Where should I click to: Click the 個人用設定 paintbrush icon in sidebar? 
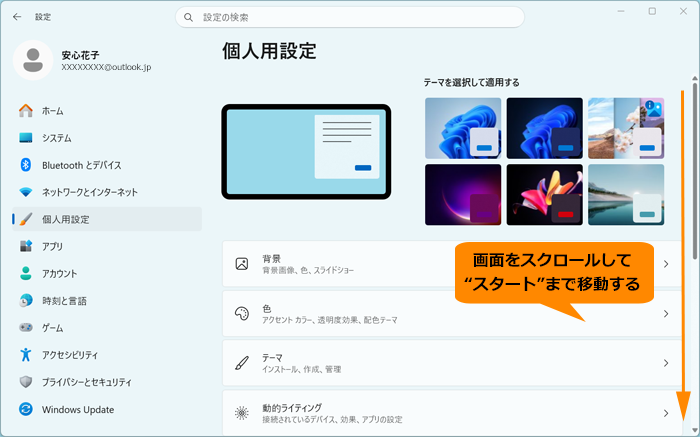26,219
